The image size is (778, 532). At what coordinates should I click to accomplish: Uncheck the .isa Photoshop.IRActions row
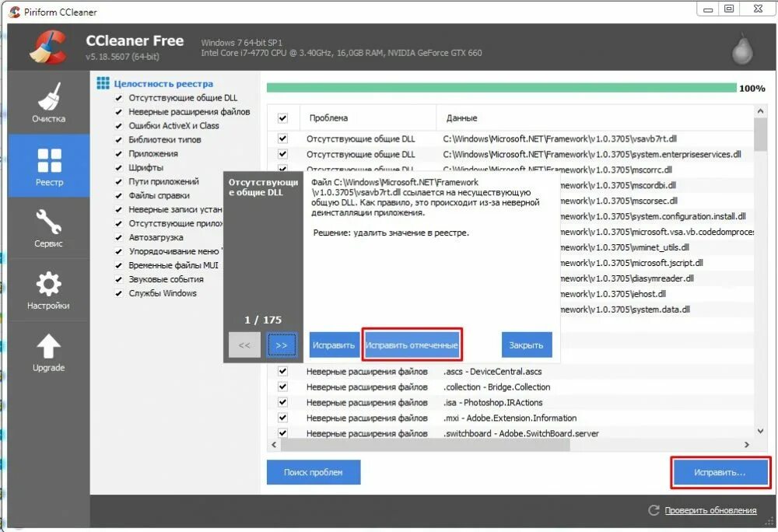pos(283,402)
